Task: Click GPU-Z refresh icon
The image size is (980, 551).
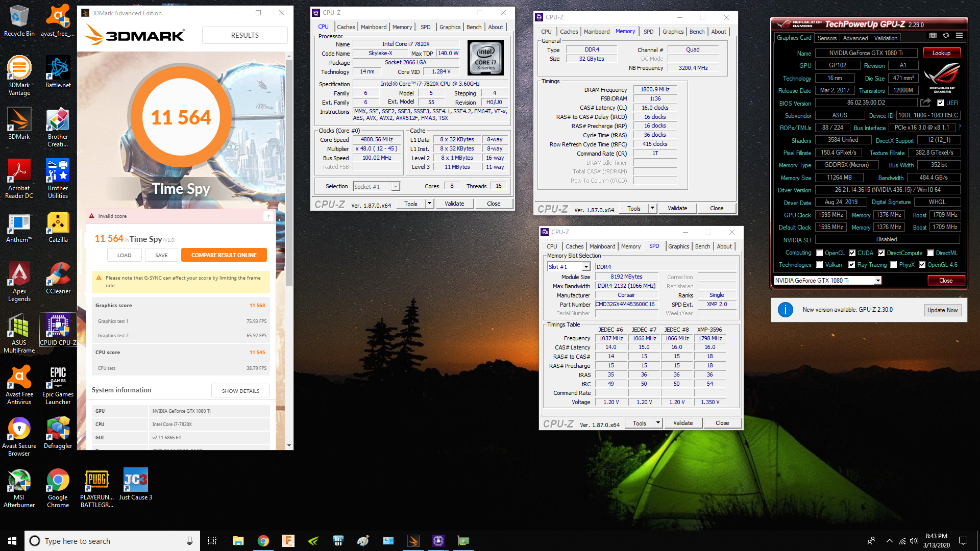Action: click(946, 35)
